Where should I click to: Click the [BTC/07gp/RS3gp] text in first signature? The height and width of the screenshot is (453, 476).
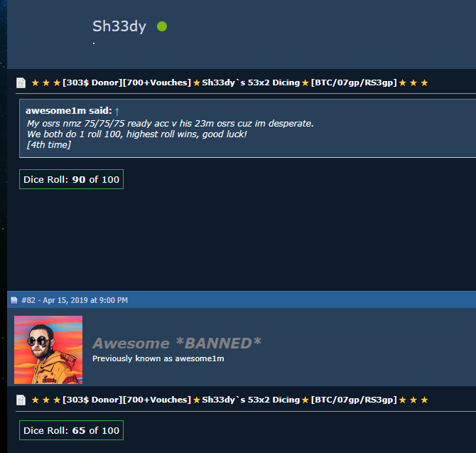[354, 82]
